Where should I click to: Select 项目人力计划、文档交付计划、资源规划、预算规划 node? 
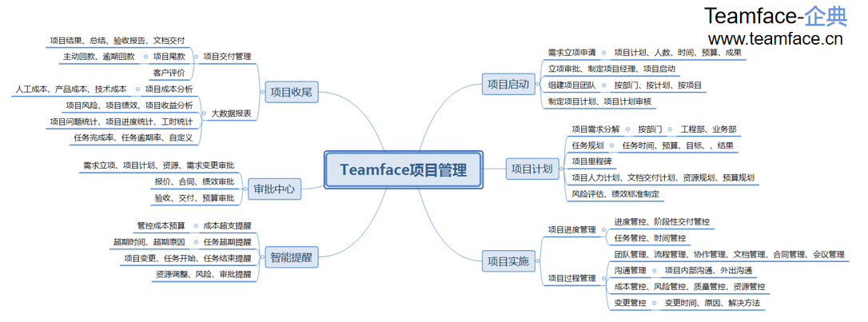pyautogui.click(x=663, y=178)
